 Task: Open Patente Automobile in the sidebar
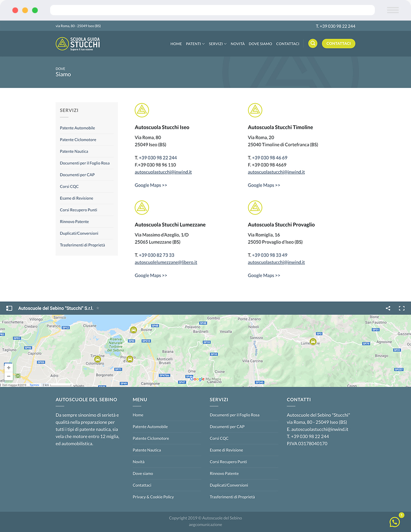click(x=77, y=128)
